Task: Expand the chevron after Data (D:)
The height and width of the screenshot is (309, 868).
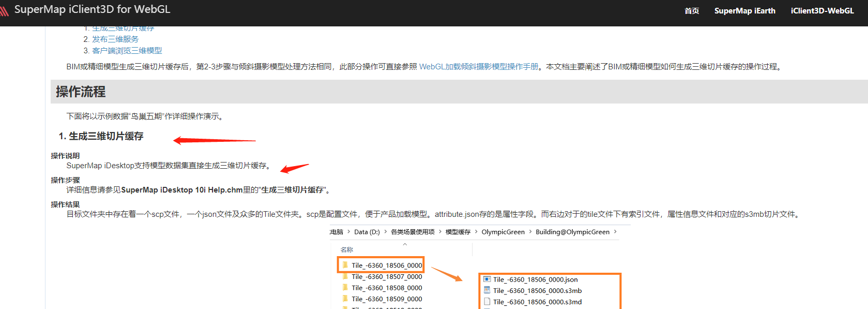Action: 385,232
